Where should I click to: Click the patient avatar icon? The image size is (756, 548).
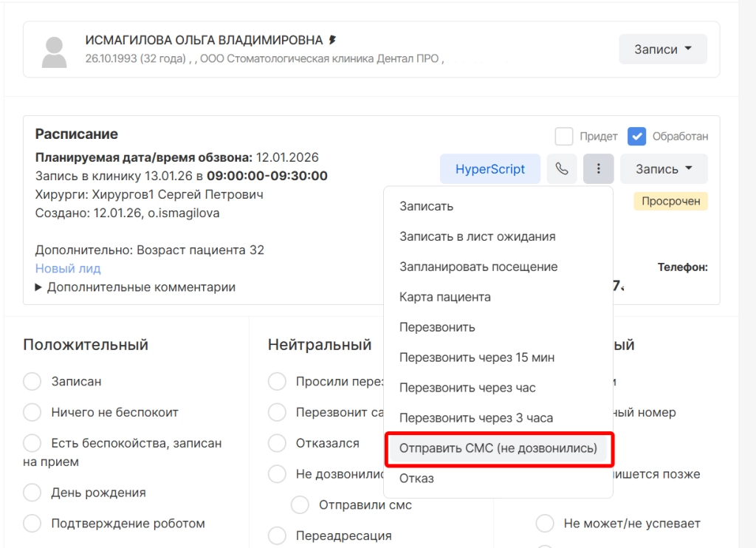click(x=54, y=50)
